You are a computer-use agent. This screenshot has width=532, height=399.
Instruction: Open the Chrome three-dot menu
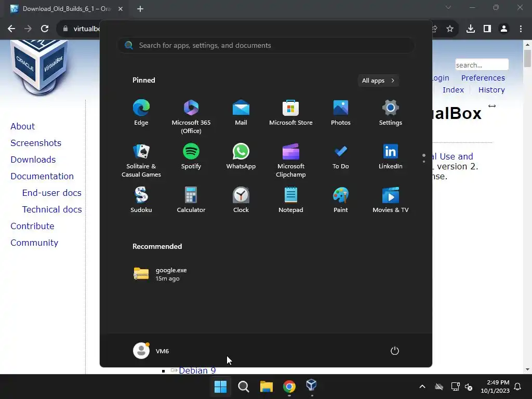click(x=521, y=29)
